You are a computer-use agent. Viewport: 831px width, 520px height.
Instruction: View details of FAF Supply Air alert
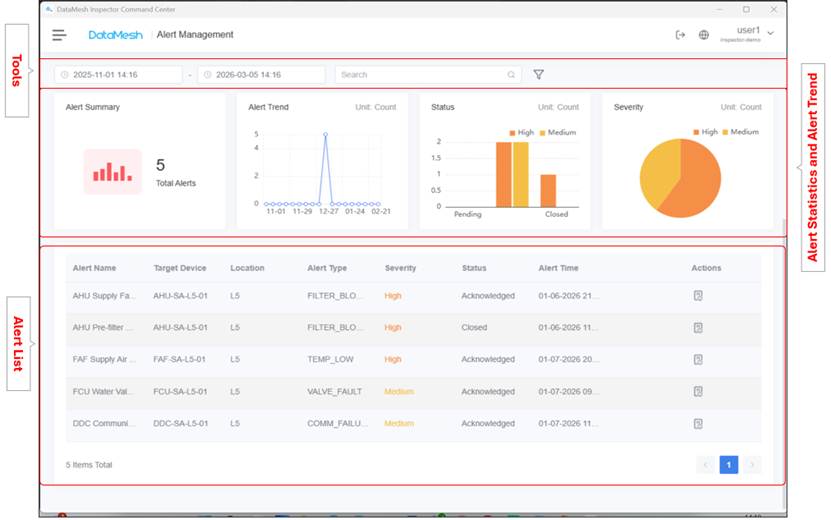(x=699, y=360)
